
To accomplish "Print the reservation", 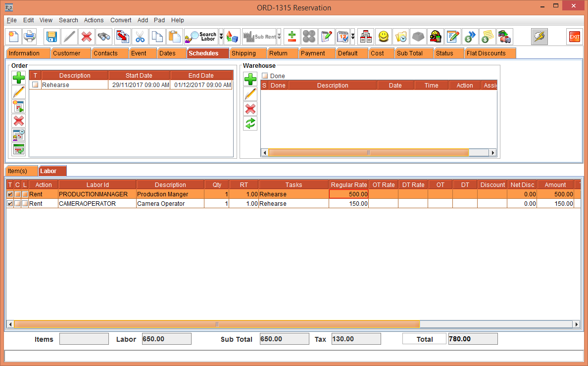I will (30, 36).
